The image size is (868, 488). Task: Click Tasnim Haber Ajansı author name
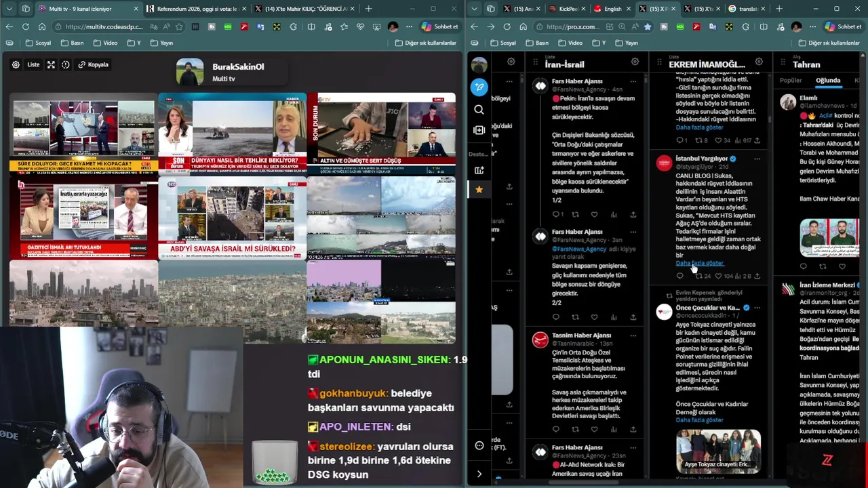[581, 335]
